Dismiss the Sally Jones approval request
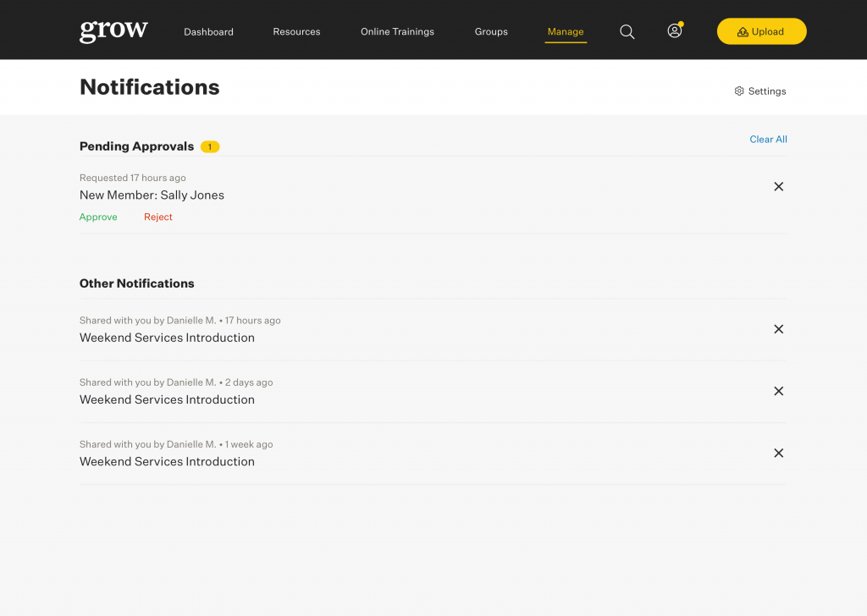This screenshot has height=616, width=867. (778, 186)
